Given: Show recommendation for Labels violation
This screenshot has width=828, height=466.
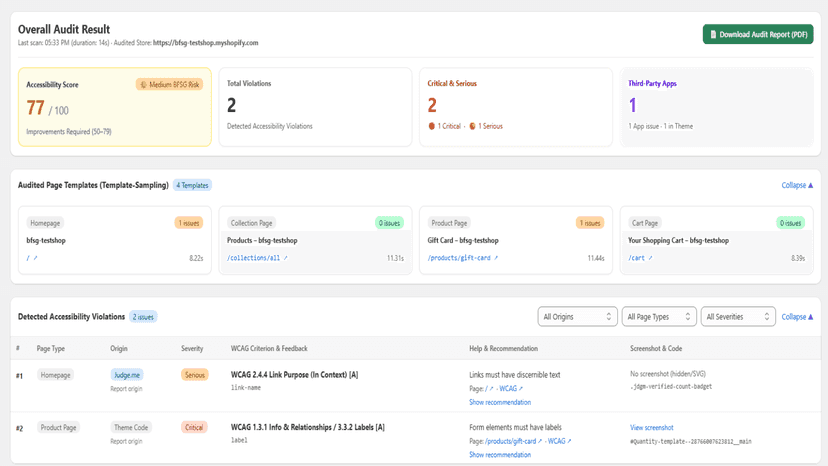Looking at the screenshot, I should click(x=500, y=454).
